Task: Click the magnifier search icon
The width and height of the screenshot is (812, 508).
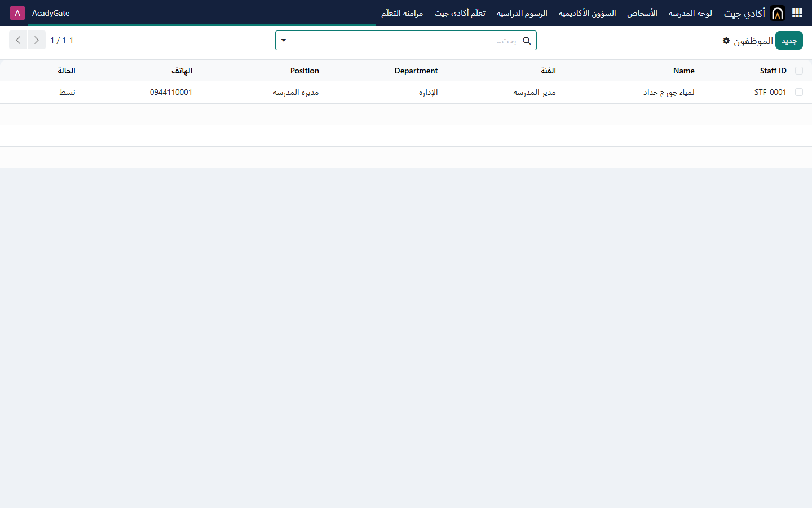Action: tap(527, 41)
